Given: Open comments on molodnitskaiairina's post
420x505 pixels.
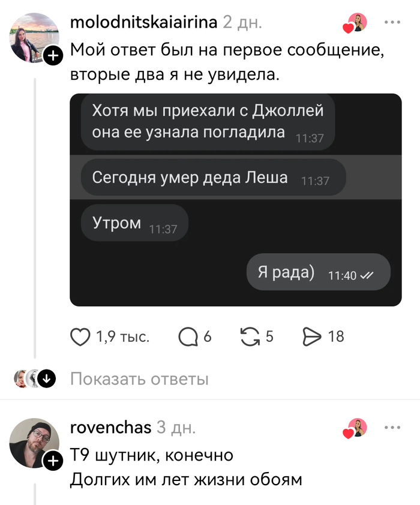Looking at the screenshot, I should (188, 337).
